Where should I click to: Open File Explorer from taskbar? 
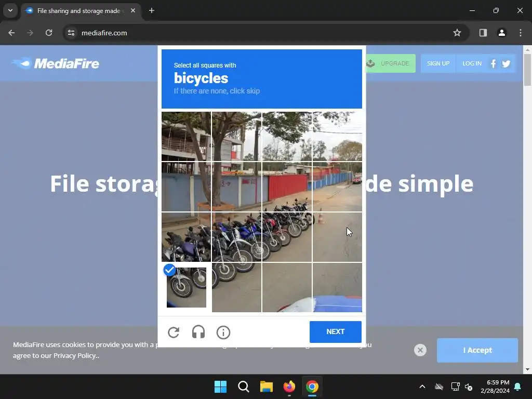[267, 387]
